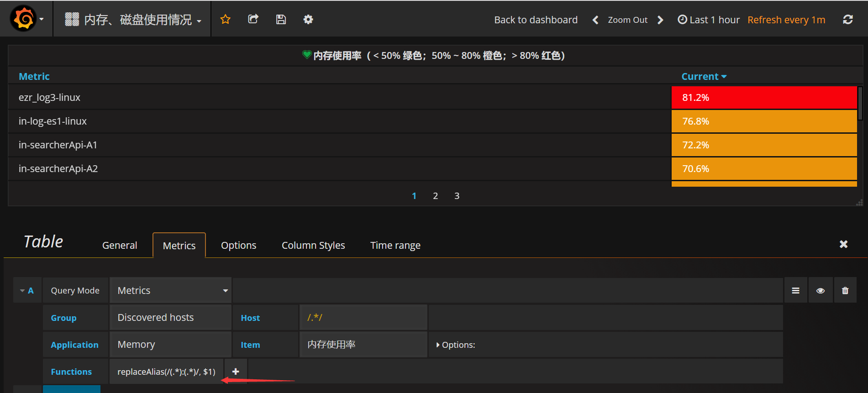Image resolution: width=868 pixels, height=393 pixels.
Task: Click the panel resize handle corner
Action: pyautogui.click(x=859, y=203)
